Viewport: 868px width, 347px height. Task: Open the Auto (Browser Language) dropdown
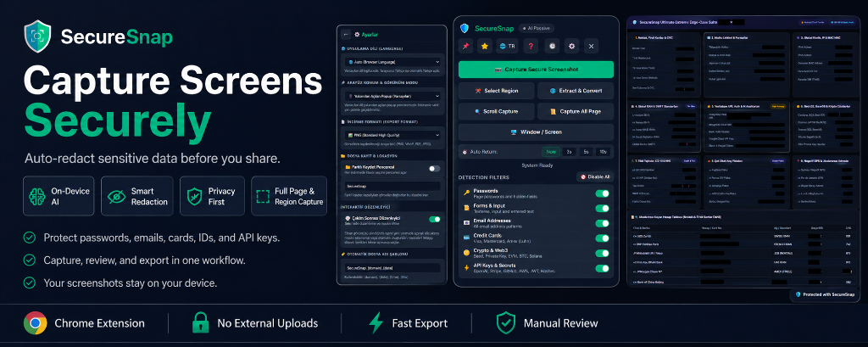[x=392, y=62]
